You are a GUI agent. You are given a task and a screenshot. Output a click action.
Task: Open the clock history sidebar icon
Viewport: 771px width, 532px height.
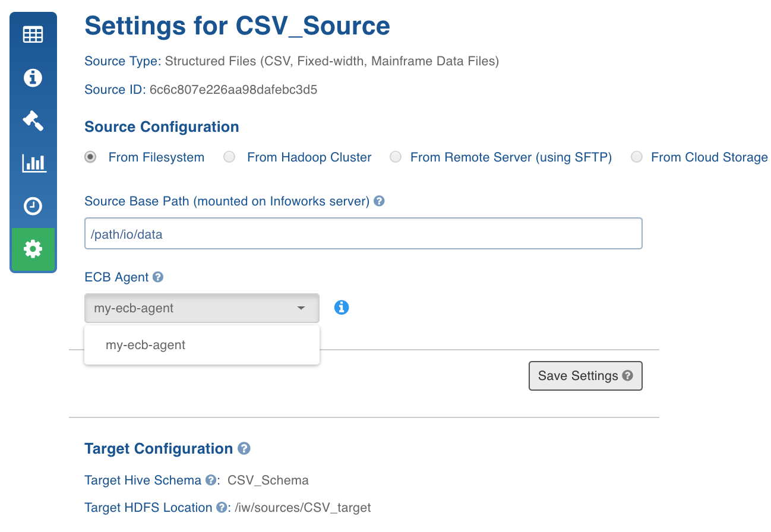click(33, 206)
